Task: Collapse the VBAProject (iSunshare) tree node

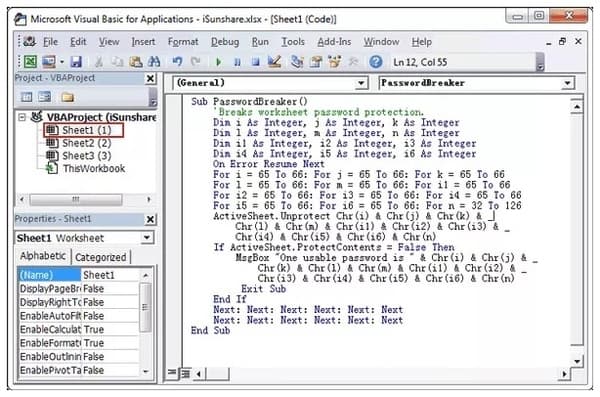Action: [x=22, y=117]
